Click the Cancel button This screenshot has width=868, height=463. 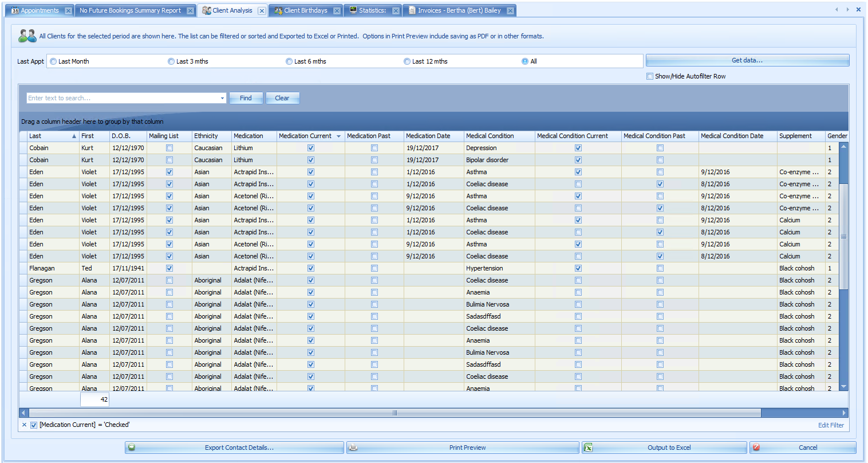click(803, 448)
